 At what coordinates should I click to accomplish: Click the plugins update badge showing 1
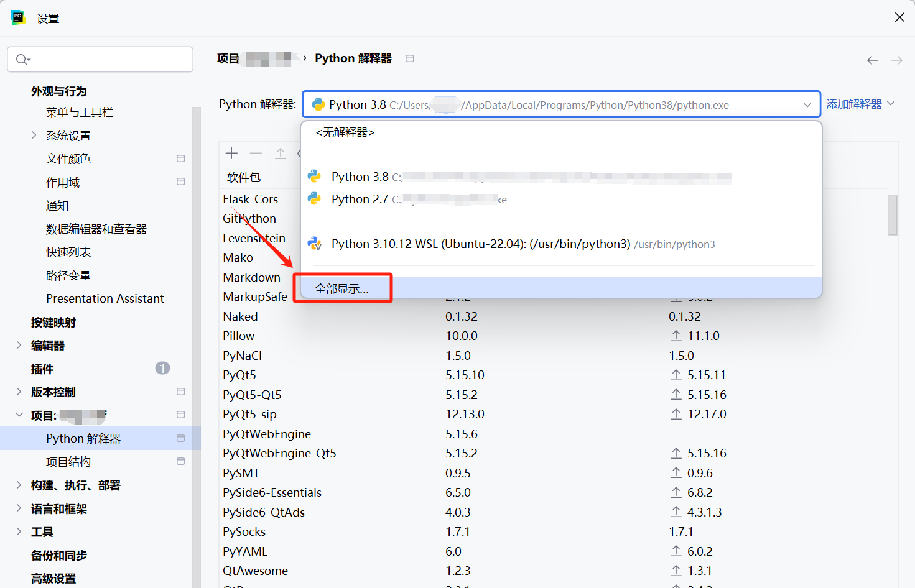(x=162, y=369)
